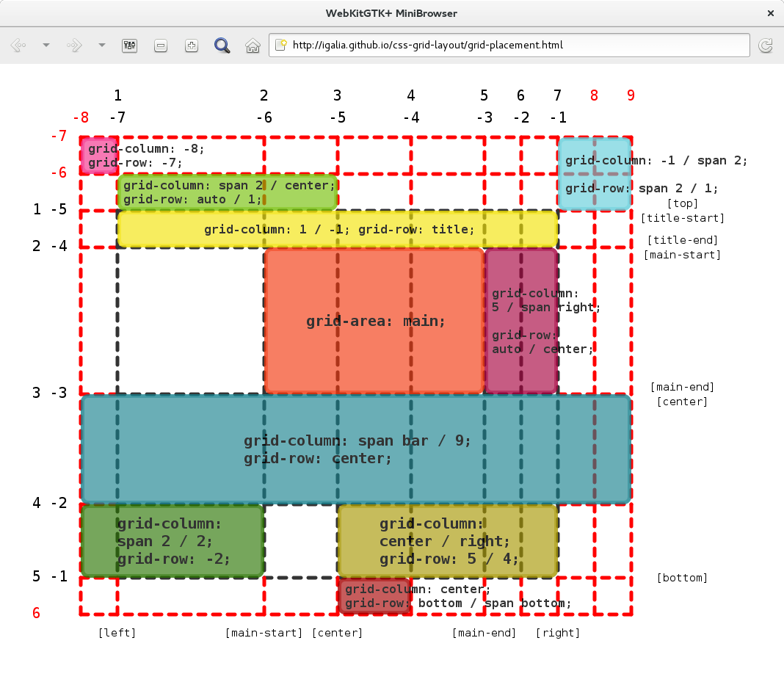784x682 pixels.
Task: Click the bottom [main-end] column label
Action: (x=484, y=633)
